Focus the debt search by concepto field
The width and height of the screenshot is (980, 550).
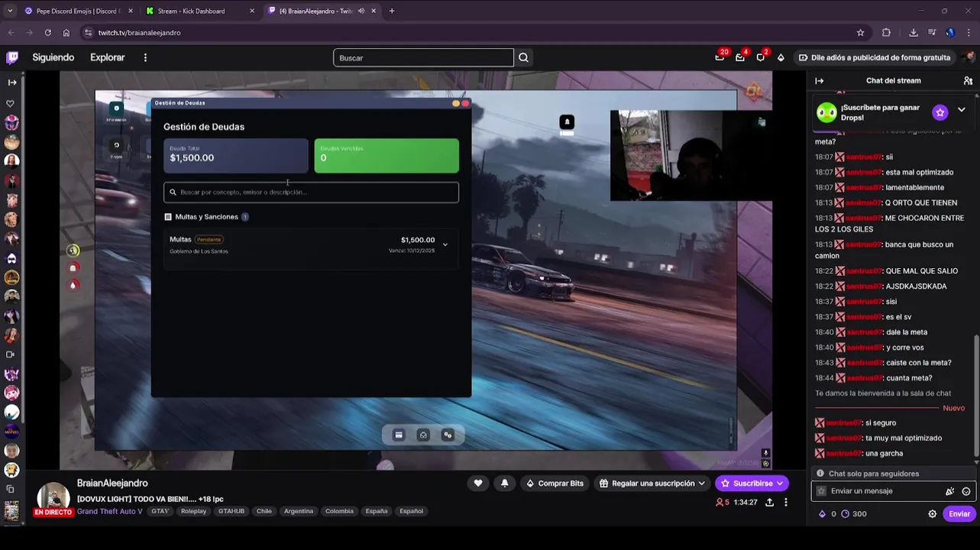(311, 192)
